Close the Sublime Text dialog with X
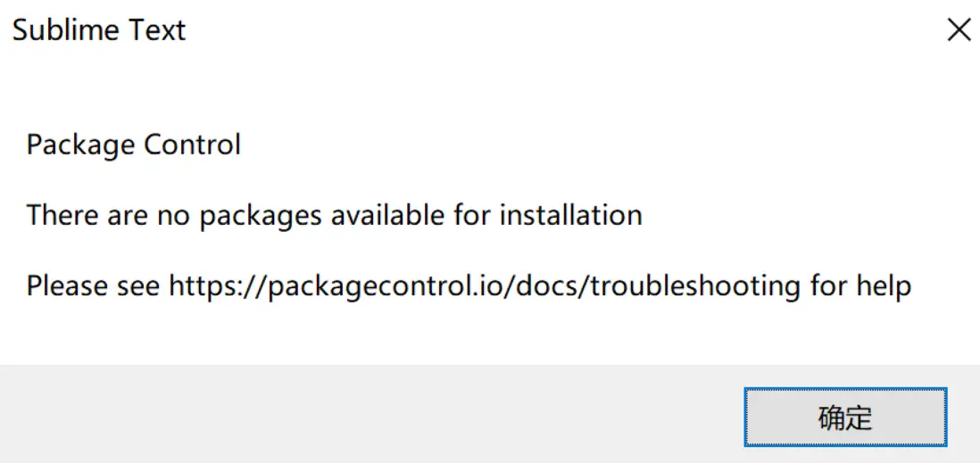Viewport: 980px width, 463px height. pos(959,30)
